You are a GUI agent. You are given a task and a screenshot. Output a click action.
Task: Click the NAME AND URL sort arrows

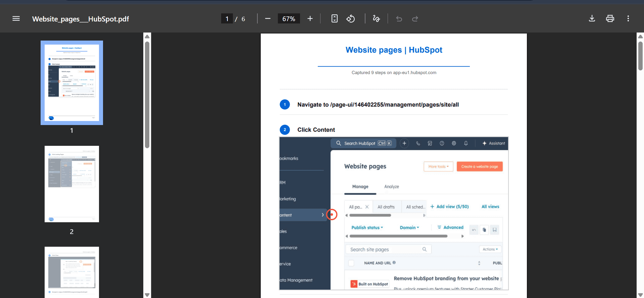[479, 263]
